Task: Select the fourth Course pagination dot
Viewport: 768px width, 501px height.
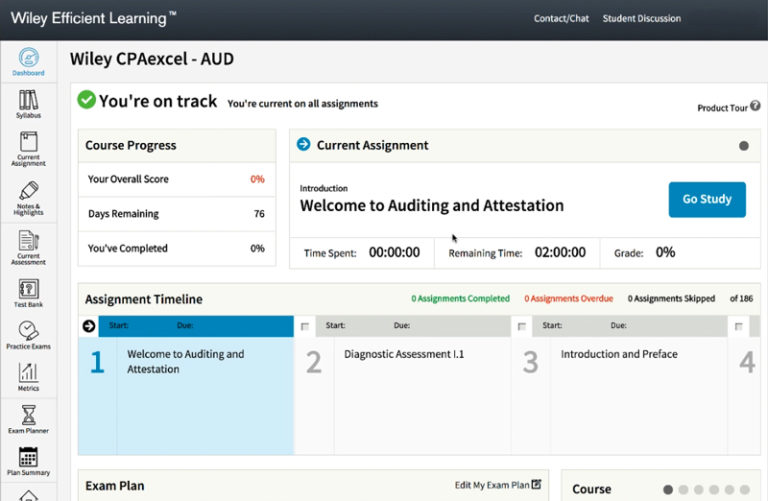Action: pos(714,489)
